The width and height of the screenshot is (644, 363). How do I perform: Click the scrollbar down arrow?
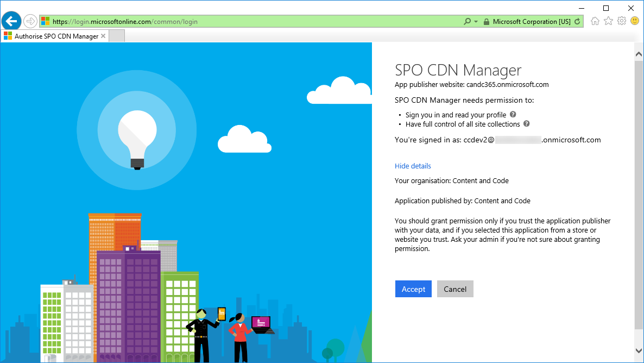click(x=639, y=351)
